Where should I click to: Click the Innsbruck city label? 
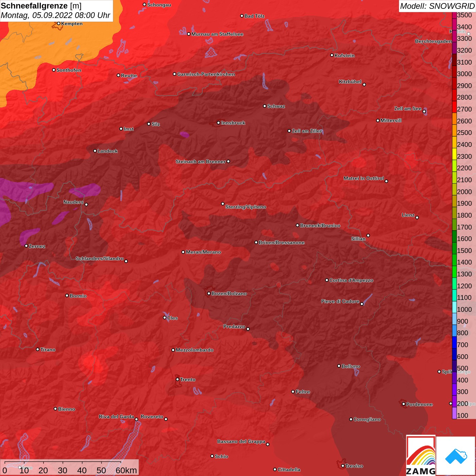pos(233,123)
